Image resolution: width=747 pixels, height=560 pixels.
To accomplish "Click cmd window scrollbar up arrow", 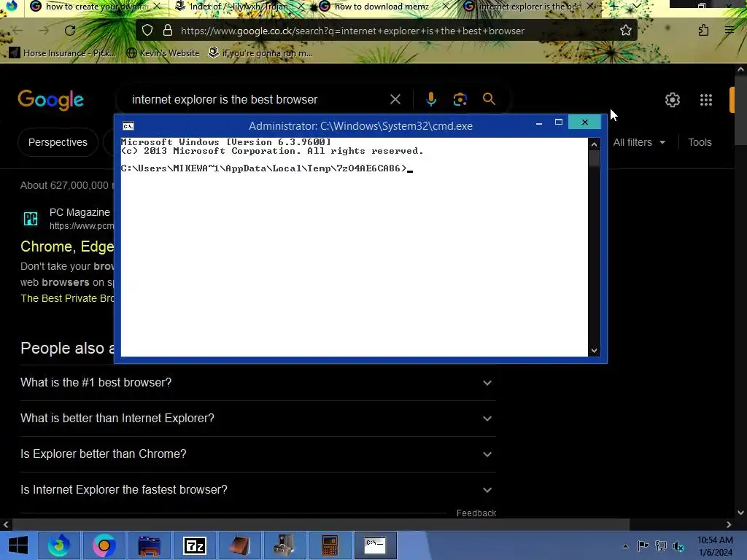I will click(x=594, y=144).
